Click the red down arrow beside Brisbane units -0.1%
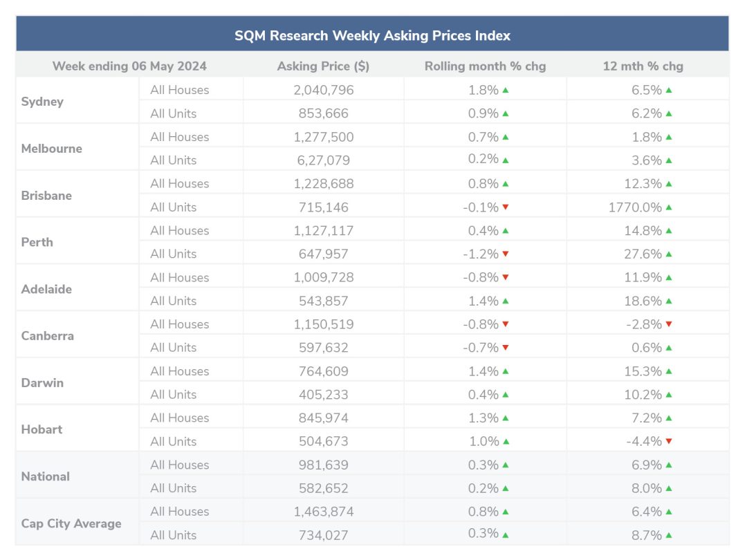Viewport: 747px width, 560px height. click(x=506, y=207)
